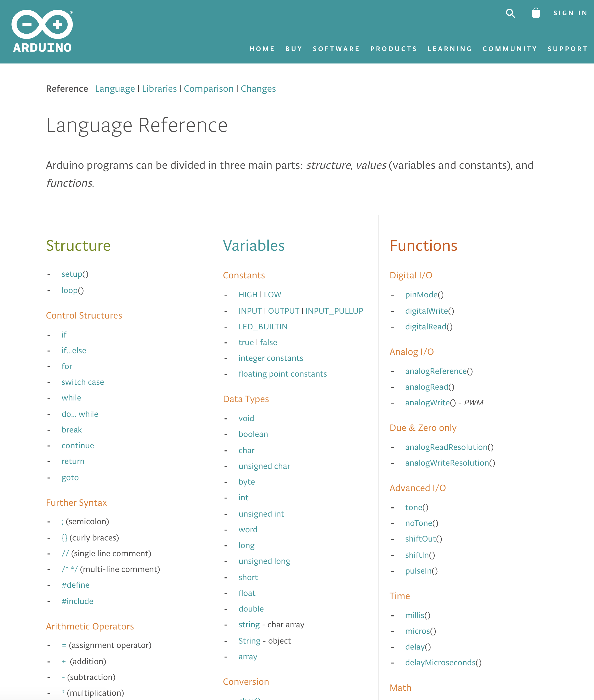
Task: Click the search icon top right
Action: [x=511, y=13]
